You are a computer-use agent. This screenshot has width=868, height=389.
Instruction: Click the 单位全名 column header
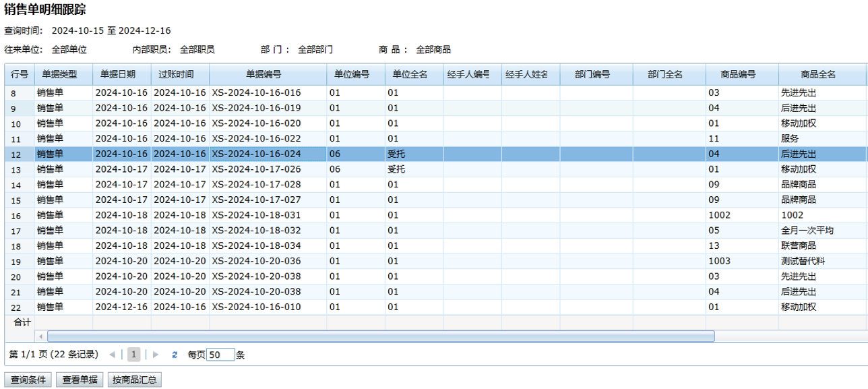414,75
